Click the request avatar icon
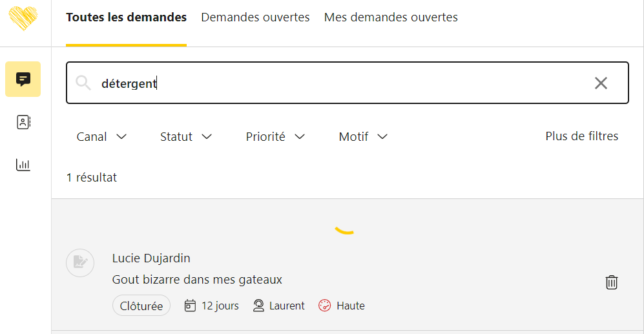The width and height of the screenshot is (644, 334). (x=80, y=262)
